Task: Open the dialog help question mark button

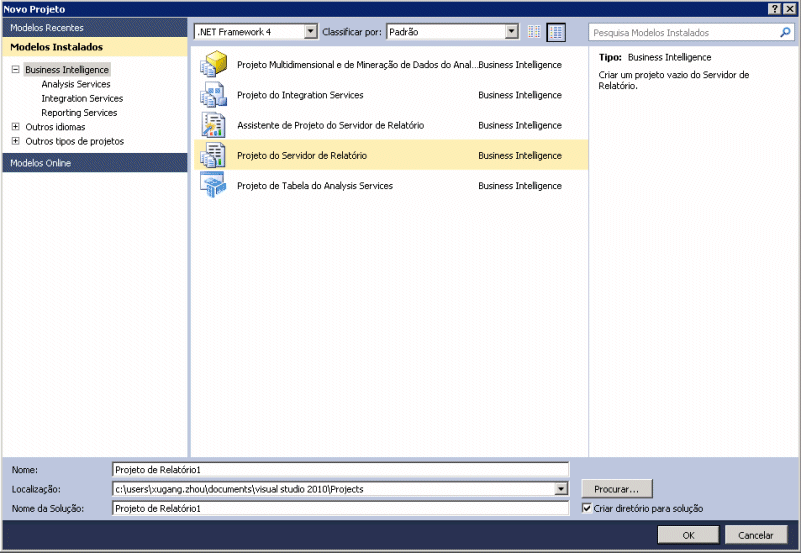Action: click(774, 8)
